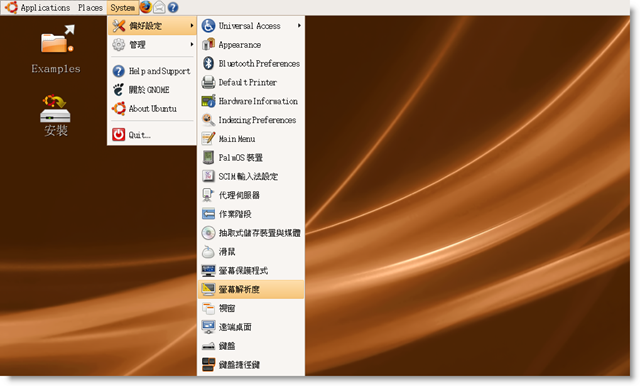Select the Appearance text label

click(240, 45)
